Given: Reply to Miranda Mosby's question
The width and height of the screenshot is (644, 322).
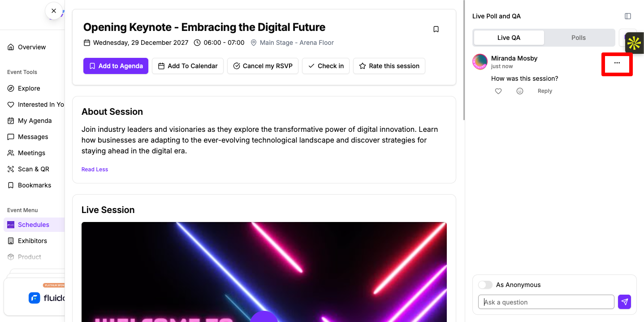Looking at the screenshot, I should 545,91.
